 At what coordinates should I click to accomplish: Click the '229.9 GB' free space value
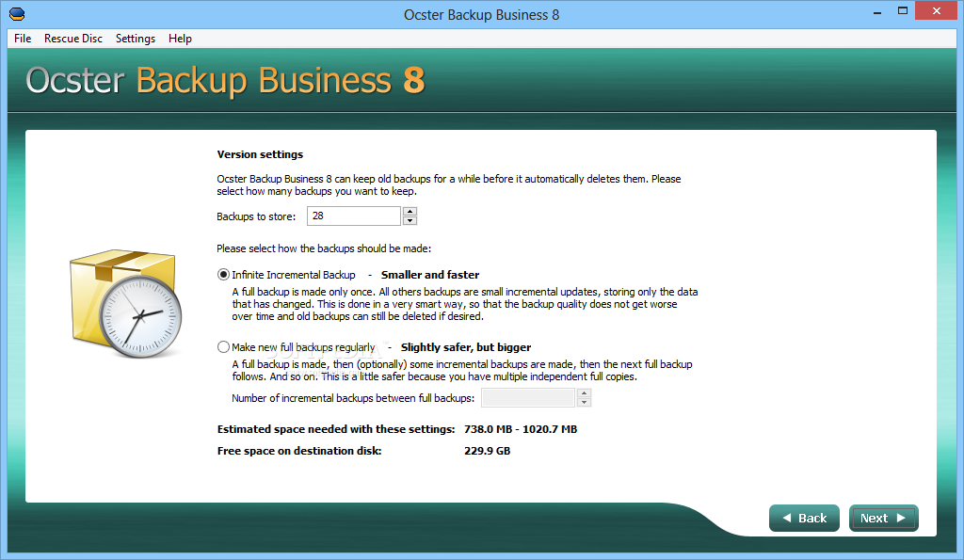488,451
